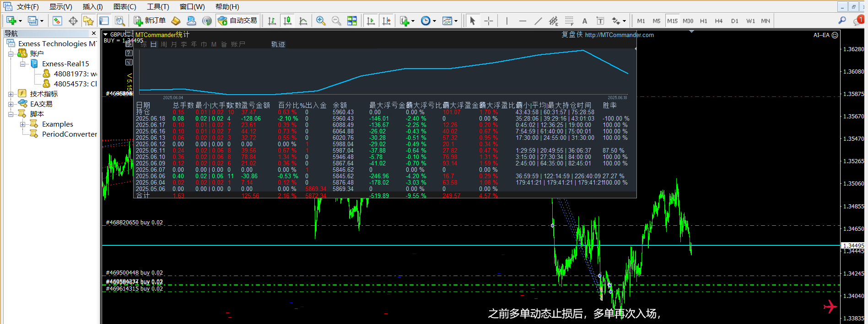Switch to H1 timeframe
This screenshot has height=324, width=868.
coord(704,21)
